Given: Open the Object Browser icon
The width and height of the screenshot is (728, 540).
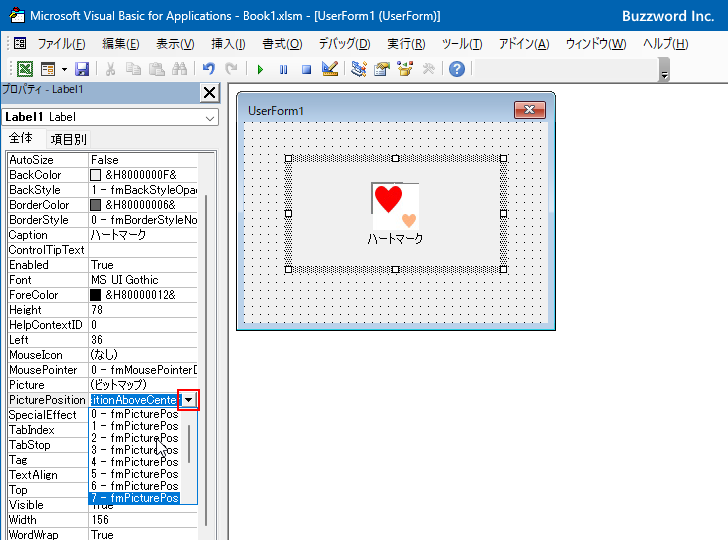Looking at the screenshot, I should pos(405,69).
